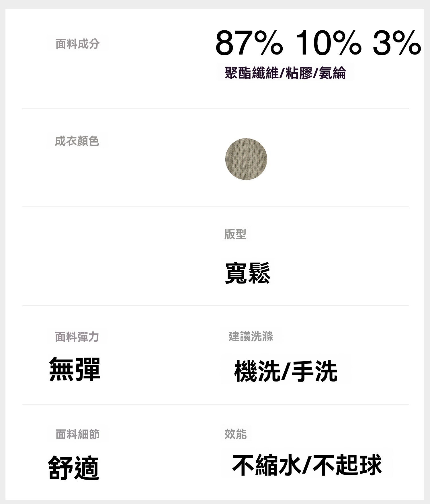430x504 pixels.
Task: Click the 面料彈力 label
Action: (x=77, y=337)
